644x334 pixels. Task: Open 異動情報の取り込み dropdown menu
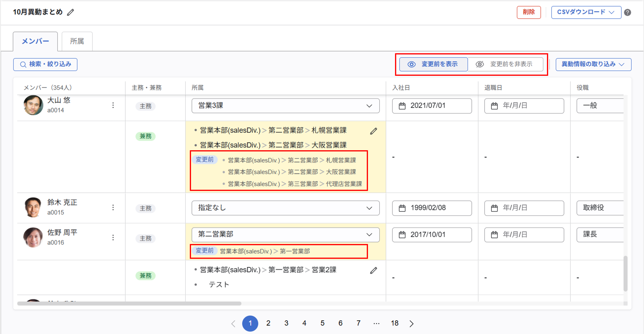click(x=593, y=64)
